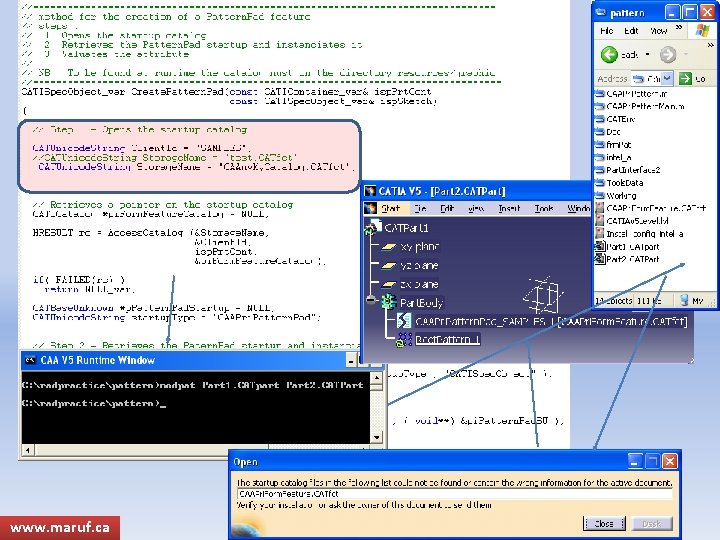The height and width of the screenshot is (540, 720).
Task: Click the Runtime Window scroll up arrow
Action: coord(376,378)
